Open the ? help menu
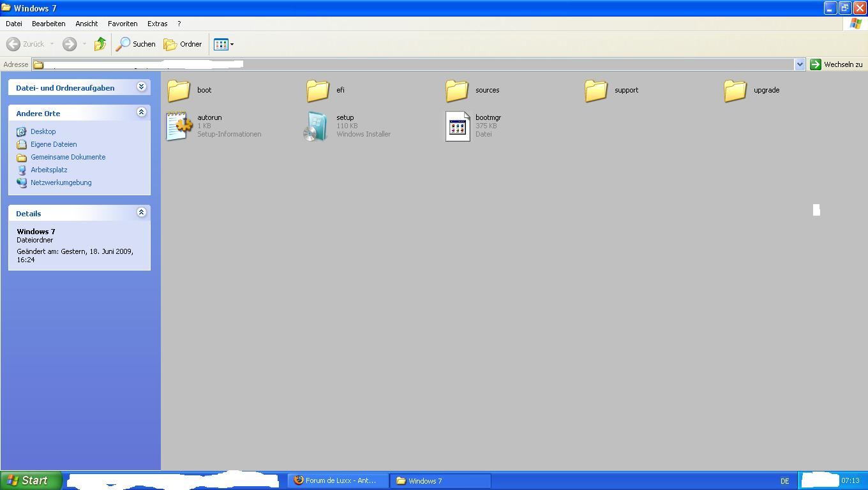The image size is (868, 490). click(179, 24)
